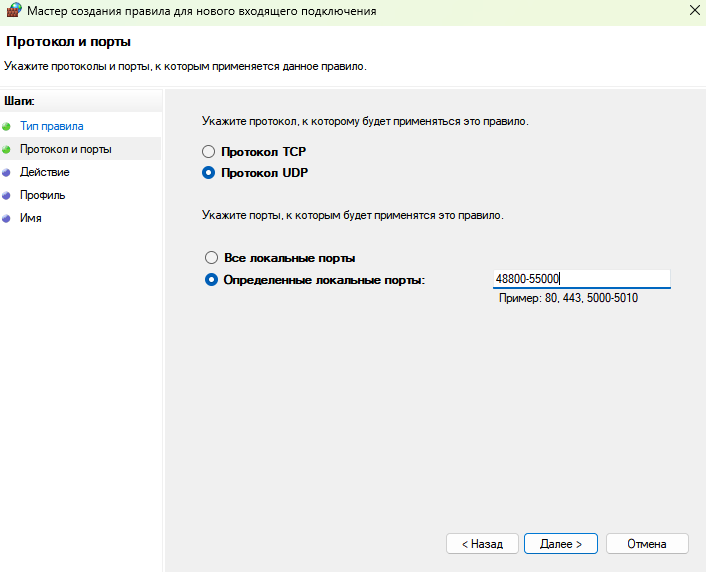Image resolution: width=706 pixels, height=572 pixels.
Task: Click purple bullet beside Профиль
Action: point(6,195)
